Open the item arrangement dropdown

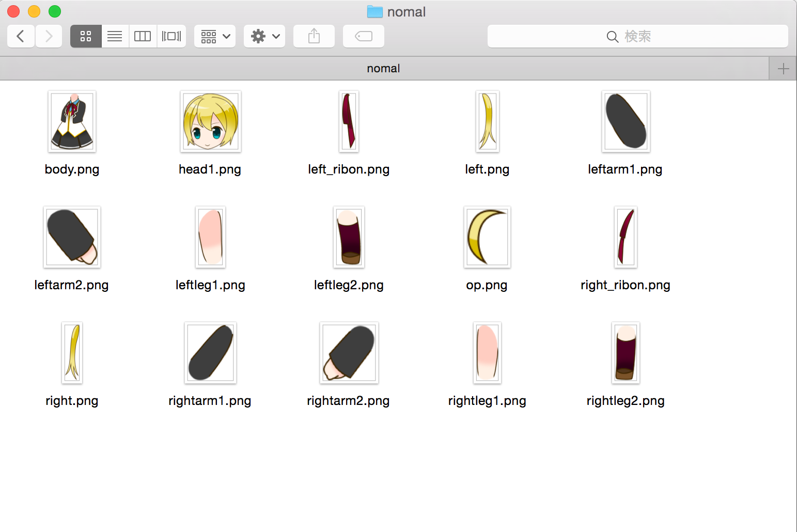(215, 36)
